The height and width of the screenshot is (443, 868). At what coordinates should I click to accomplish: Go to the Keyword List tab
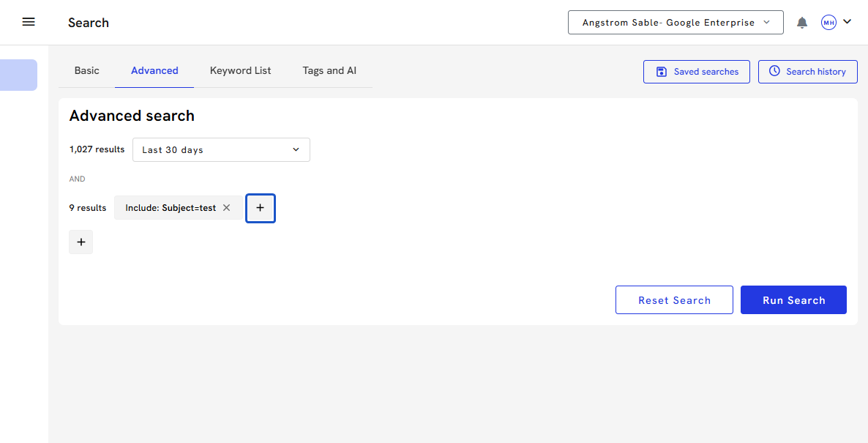pos(240,71)
